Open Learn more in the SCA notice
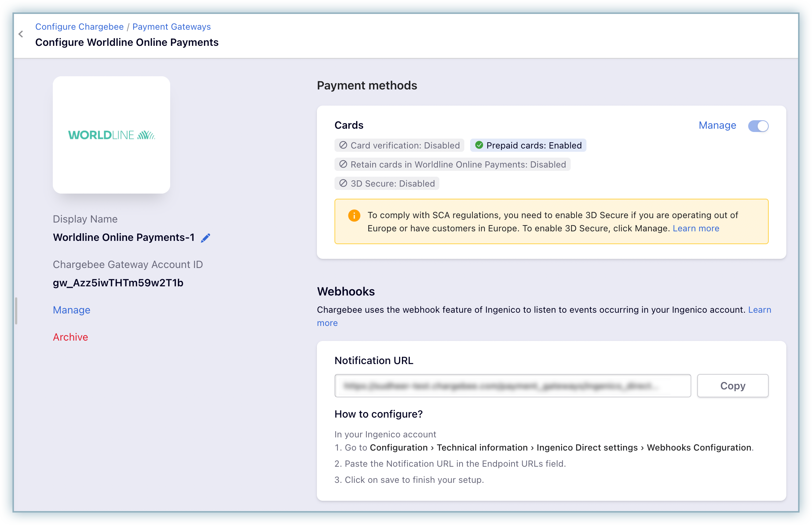 click(x=696, y=228)
